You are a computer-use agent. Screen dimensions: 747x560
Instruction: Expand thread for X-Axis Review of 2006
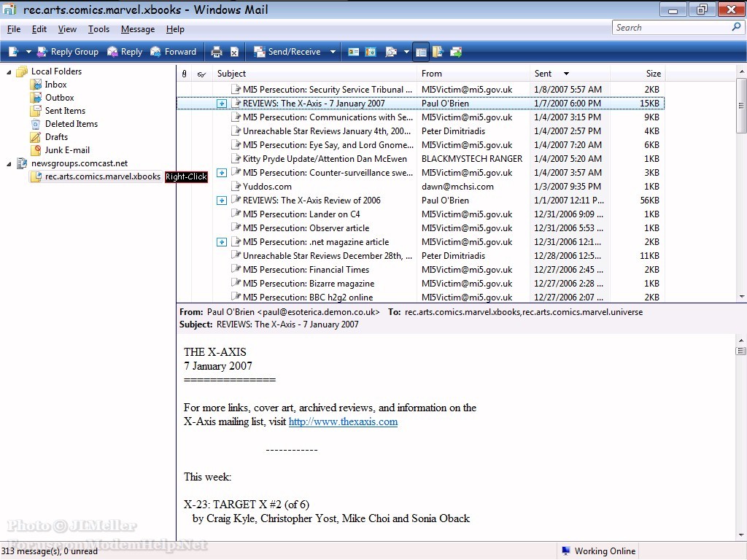[222, 201]
